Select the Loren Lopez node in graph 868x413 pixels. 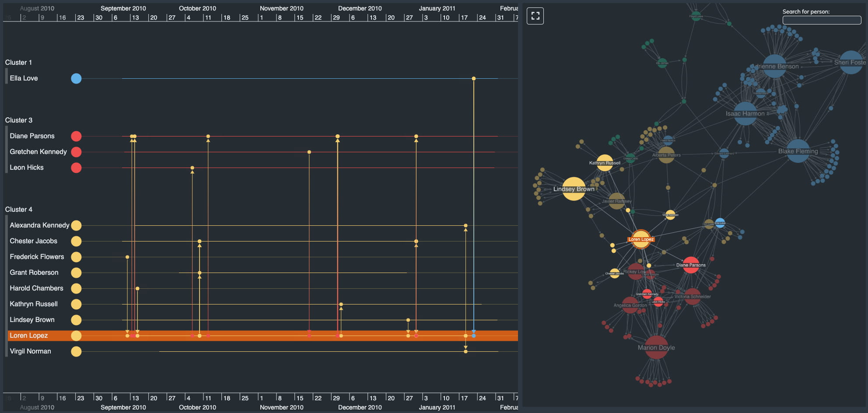tap(641, 239)
